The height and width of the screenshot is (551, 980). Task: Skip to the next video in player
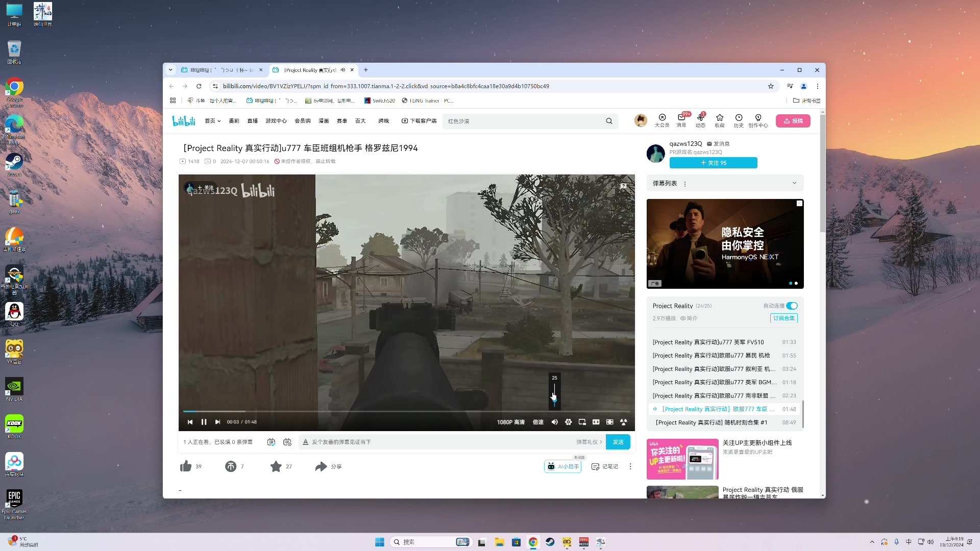217,422
